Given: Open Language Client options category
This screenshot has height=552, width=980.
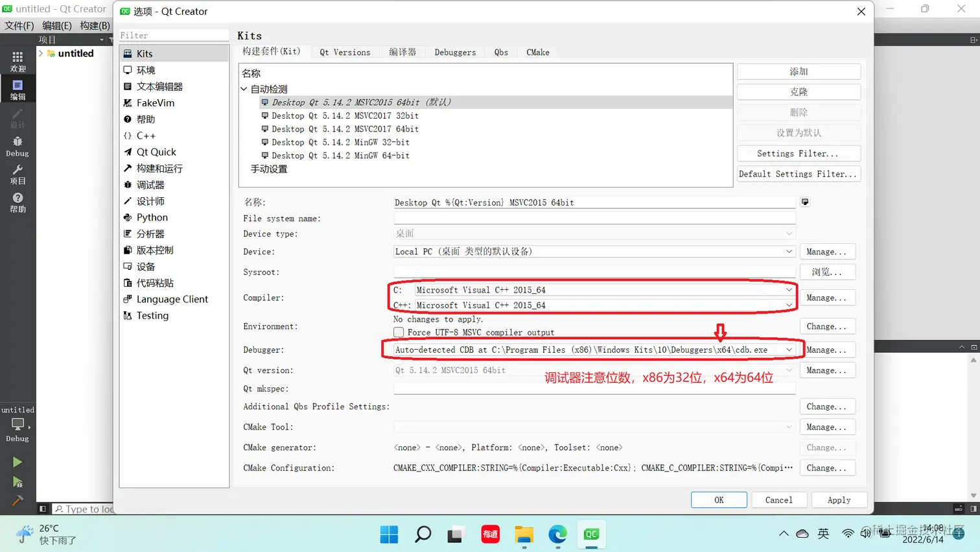Looking at the screenshot, I should 174,299.
